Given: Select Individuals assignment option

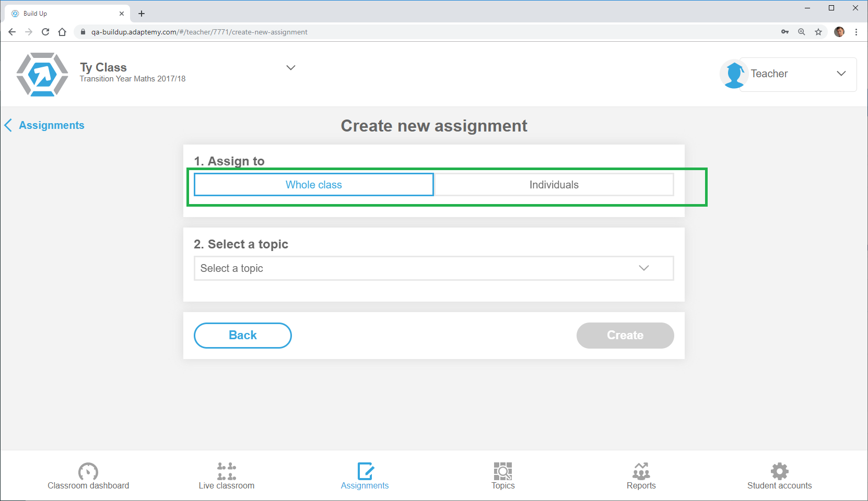Looking at the screenshot, I should click(554, 185).
